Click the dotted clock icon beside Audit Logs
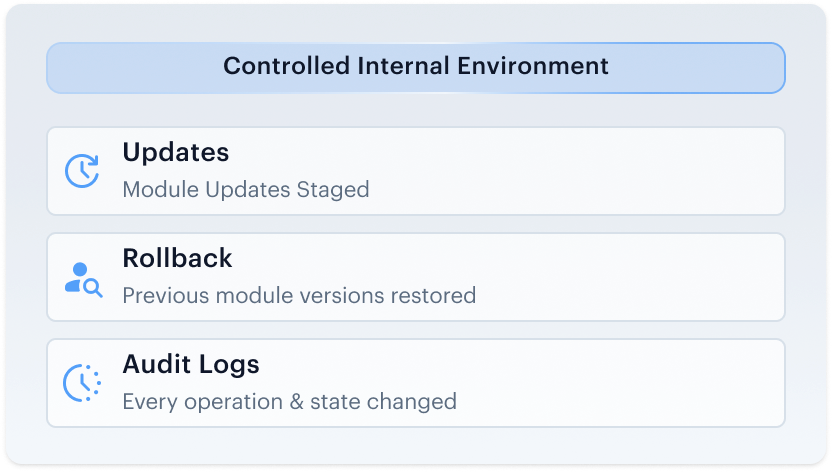832x472 pixels. tap(82, 383)
